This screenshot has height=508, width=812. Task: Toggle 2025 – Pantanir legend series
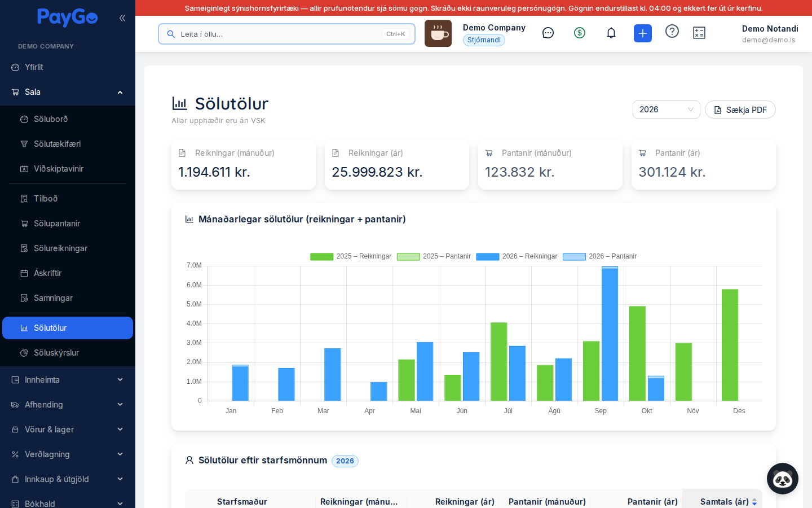click(434, 256)
